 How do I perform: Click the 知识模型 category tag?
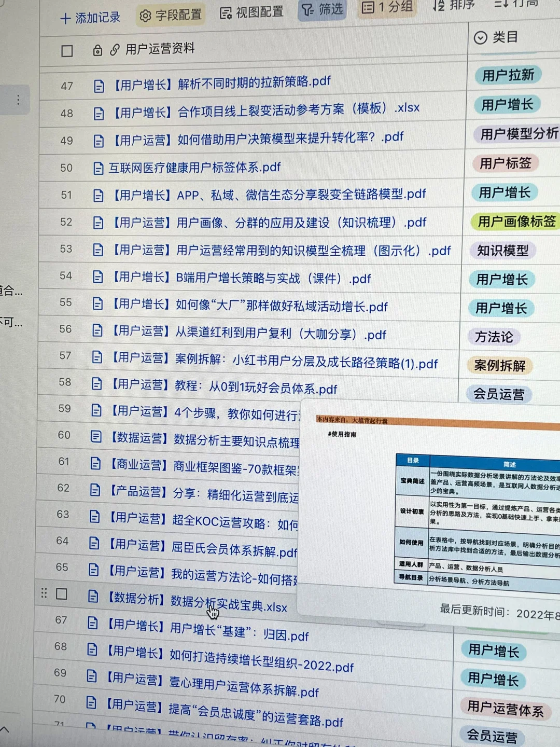coord(502,251)
